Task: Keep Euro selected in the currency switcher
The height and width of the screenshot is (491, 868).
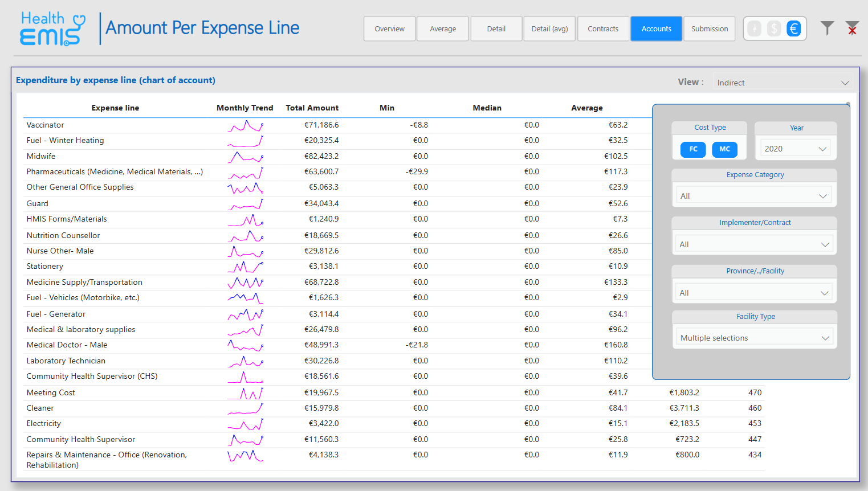Action: pyautogui.click(x=794, y=28)
